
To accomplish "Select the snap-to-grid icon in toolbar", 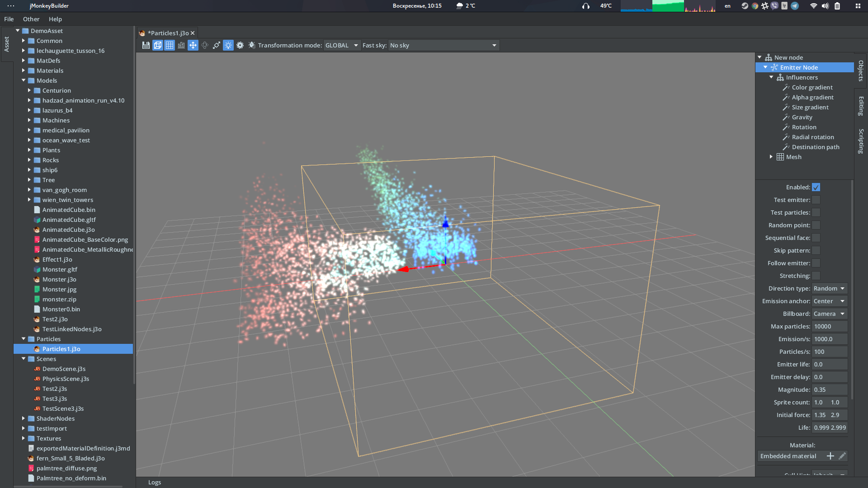I will (170, 45).
